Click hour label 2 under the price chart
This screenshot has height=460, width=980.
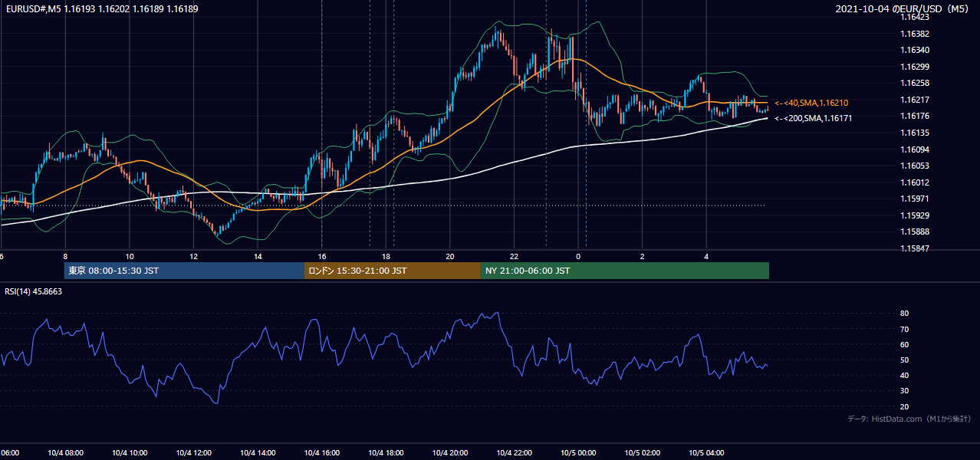[643, 256]
